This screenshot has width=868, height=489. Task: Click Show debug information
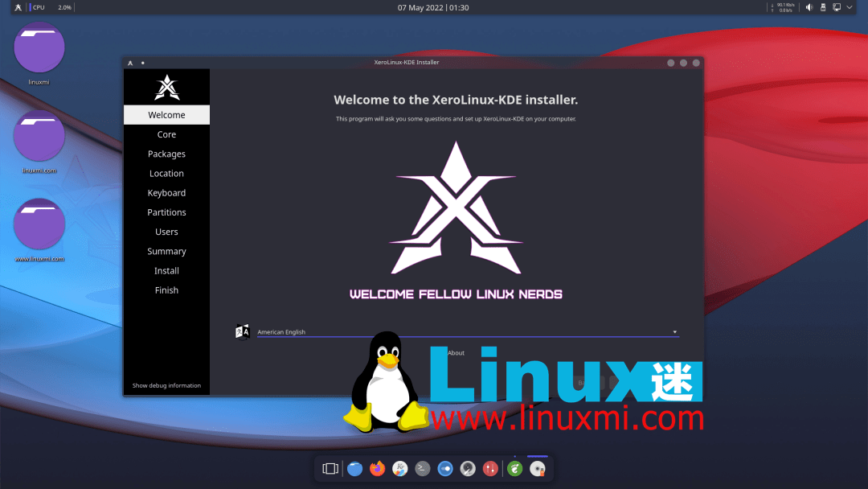166,385
